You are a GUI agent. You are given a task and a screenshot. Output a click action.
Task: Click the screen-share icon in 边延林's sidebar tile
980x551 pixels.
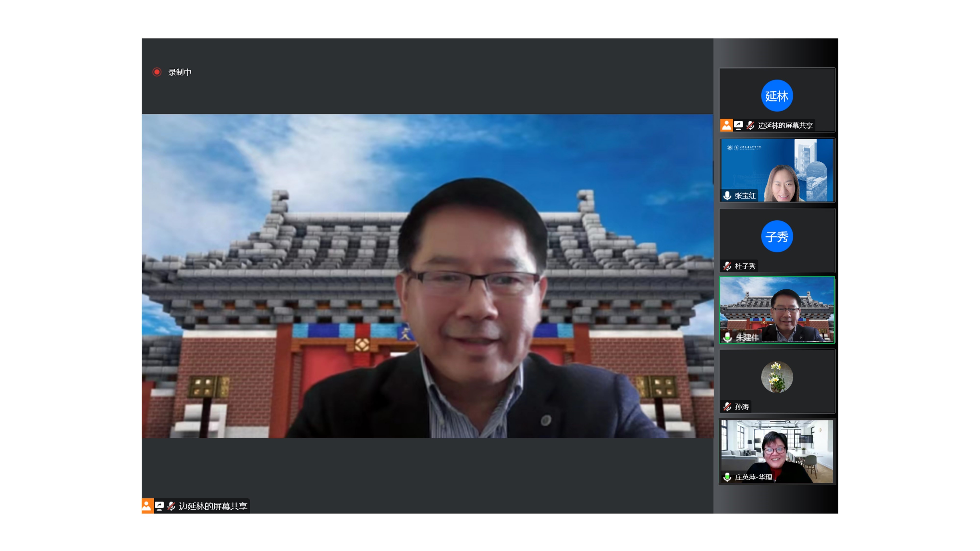click(x=738, y=125)
